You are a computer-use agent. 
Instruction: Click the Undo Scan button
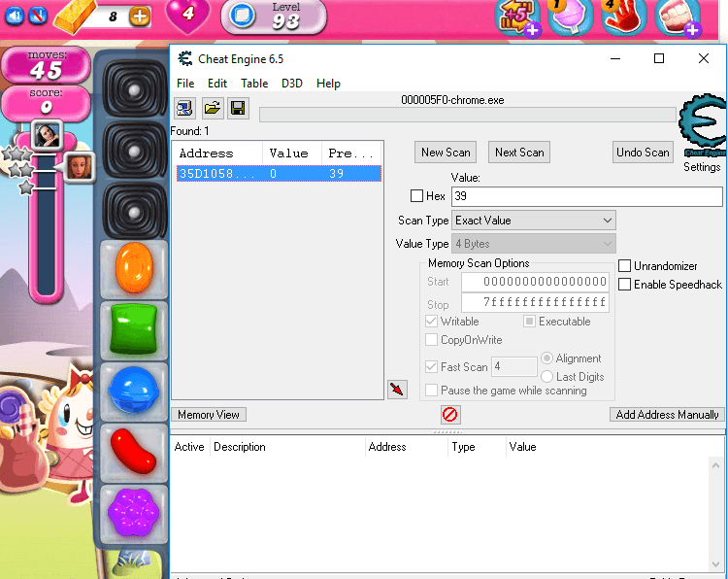coord(643,152)
